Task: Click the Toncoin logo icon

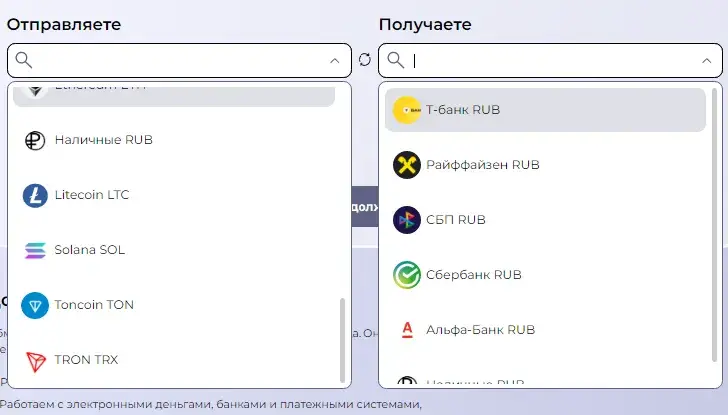Action: (35, 305)
